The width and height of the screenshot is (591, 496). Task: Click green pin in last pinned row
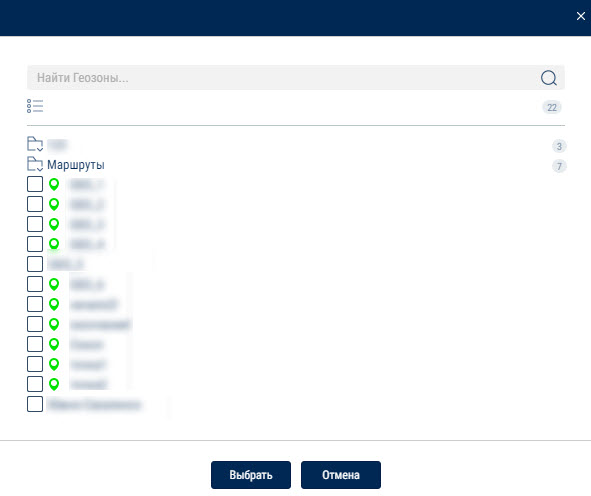coord(54,384)
